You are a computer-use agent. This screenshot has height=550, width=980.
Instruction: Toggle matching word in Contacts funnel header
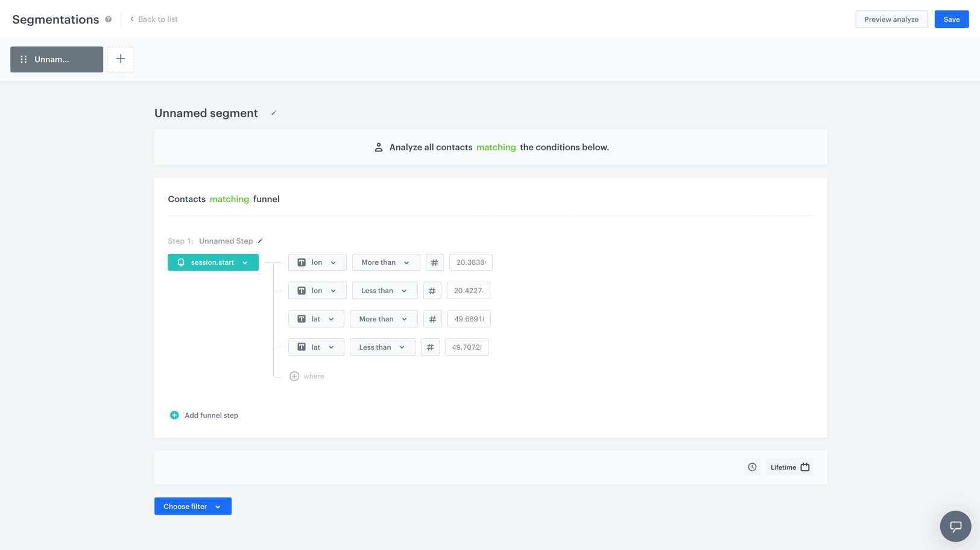[229, 199]
